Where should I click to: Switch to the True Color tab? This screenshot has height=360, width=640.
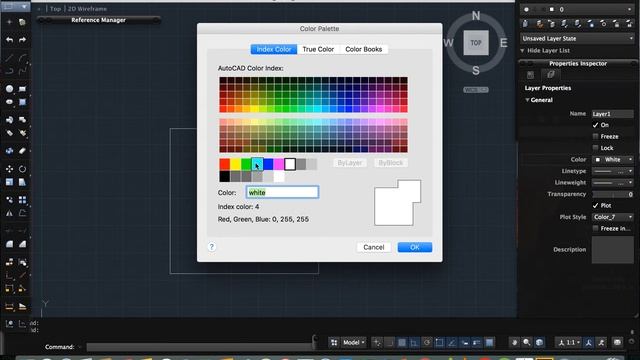coord(318,49)
